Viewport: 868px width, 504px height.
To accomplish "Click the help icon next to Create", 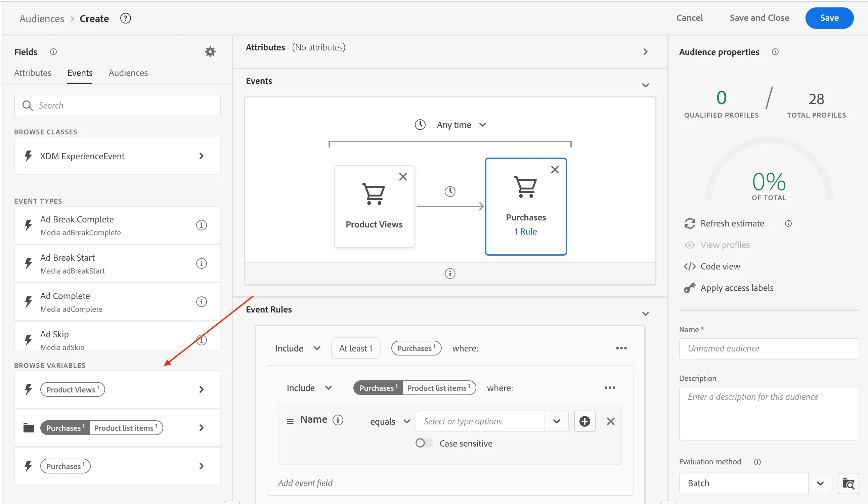I will tap(125, 18).
